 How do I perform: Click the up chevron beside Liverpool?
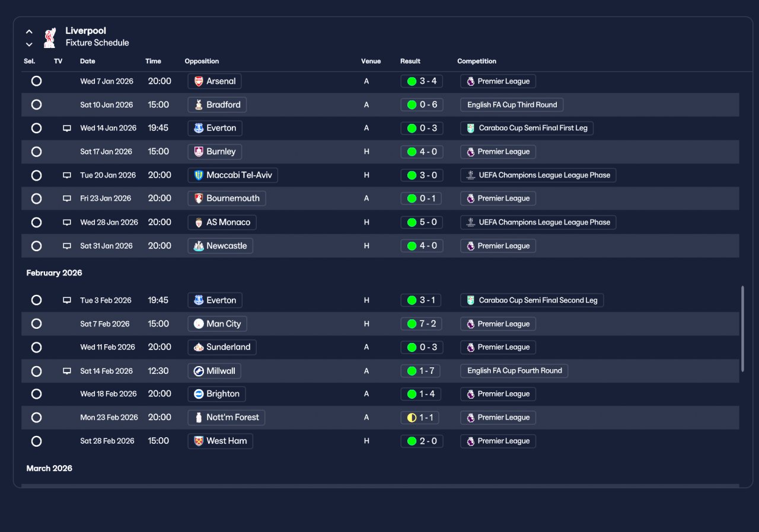tap(29, 32)
